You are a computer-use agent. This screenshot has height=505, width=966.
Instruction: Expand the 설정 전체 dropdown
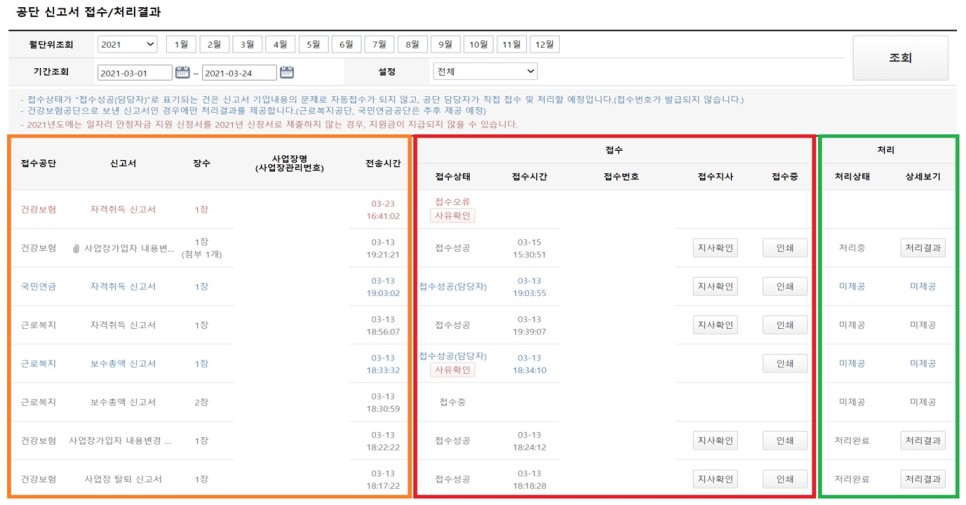(485, 71)
